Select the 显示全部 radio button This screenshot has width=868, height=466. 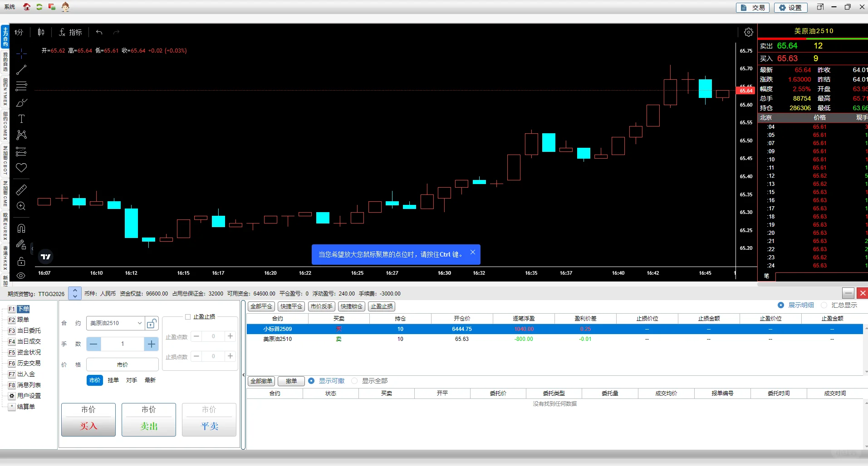354,381
